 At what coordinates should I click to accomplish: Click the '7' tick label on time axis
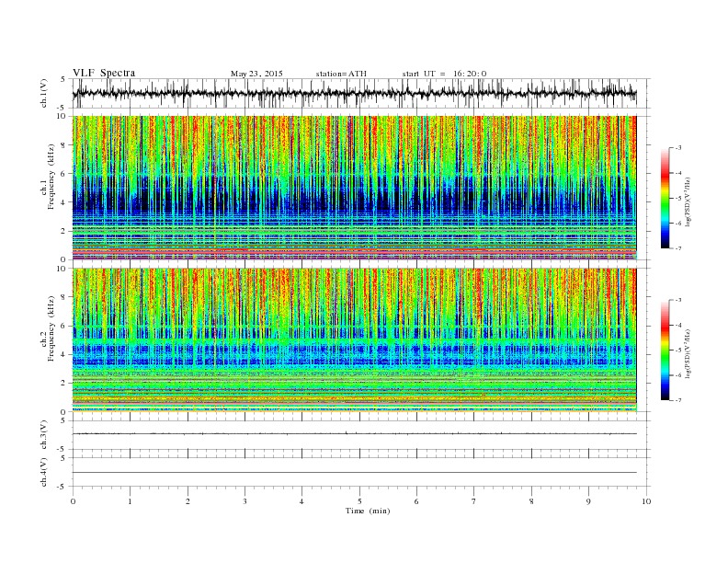click(x=474, y=501)
